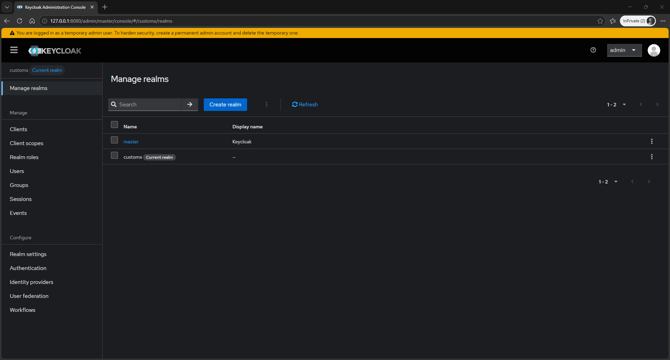
Task: Click the Manage realms page heading
Action: pyautogui.click(x=139, y=79)
